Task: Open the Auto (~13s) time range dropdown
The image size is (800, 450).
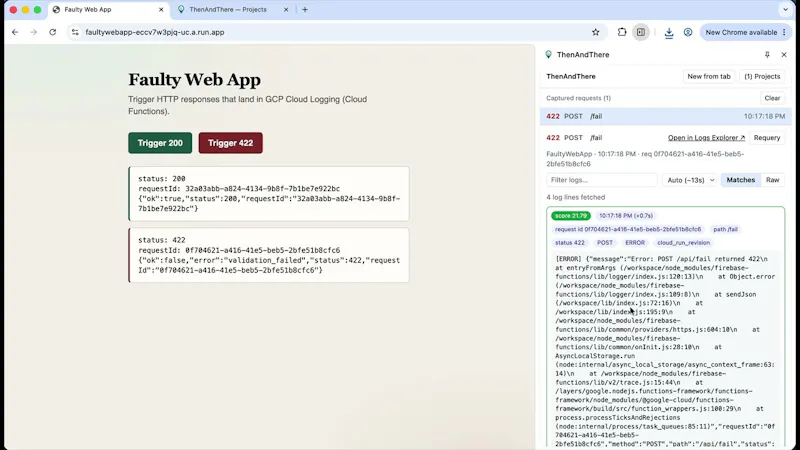Action: coord(691,180)
